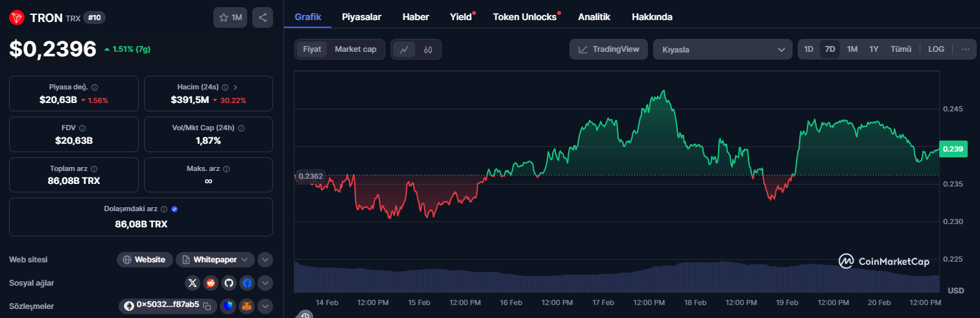Open the share icon button

[262, 17]
